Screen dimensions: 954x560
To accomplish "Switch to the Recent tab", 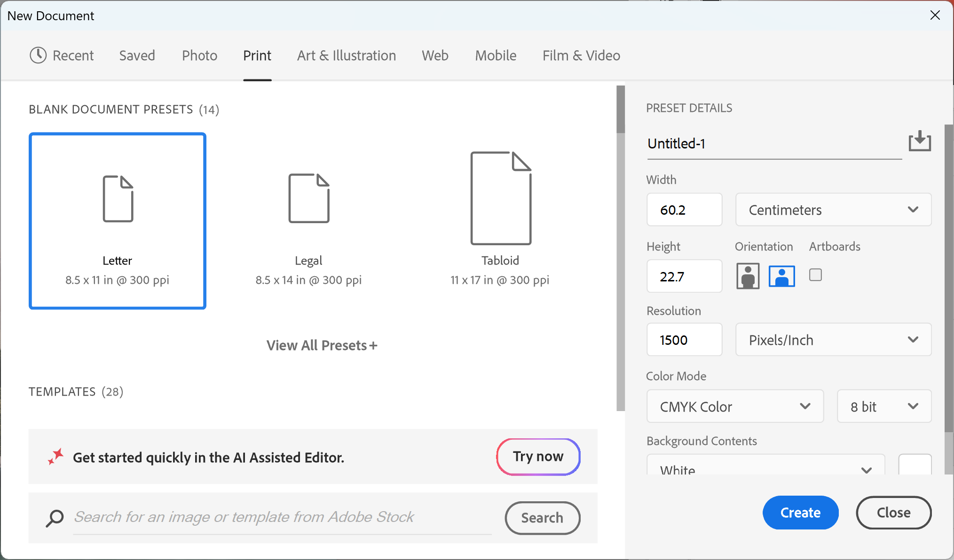I will coord(62,55).
